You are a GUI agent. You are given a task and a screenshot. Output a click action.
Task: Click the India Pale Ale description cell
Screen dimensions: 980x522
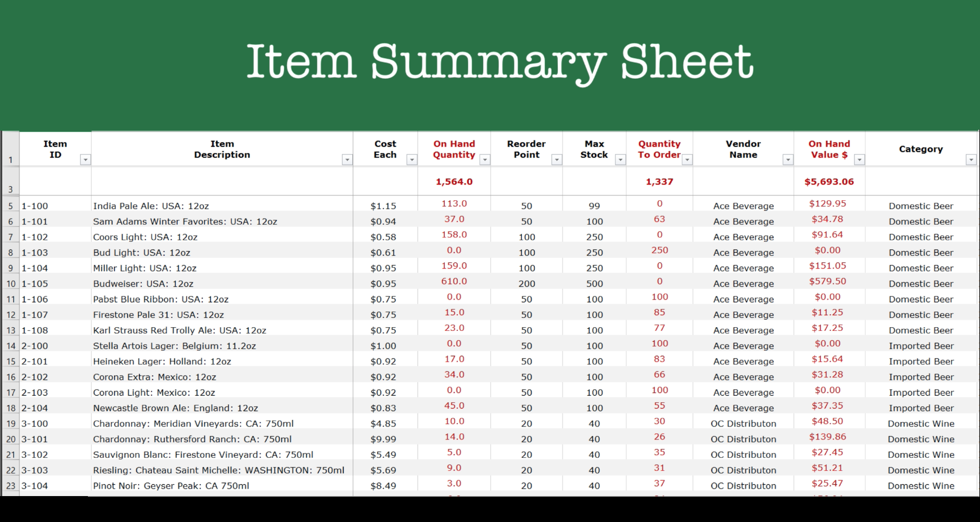(151, 206)
